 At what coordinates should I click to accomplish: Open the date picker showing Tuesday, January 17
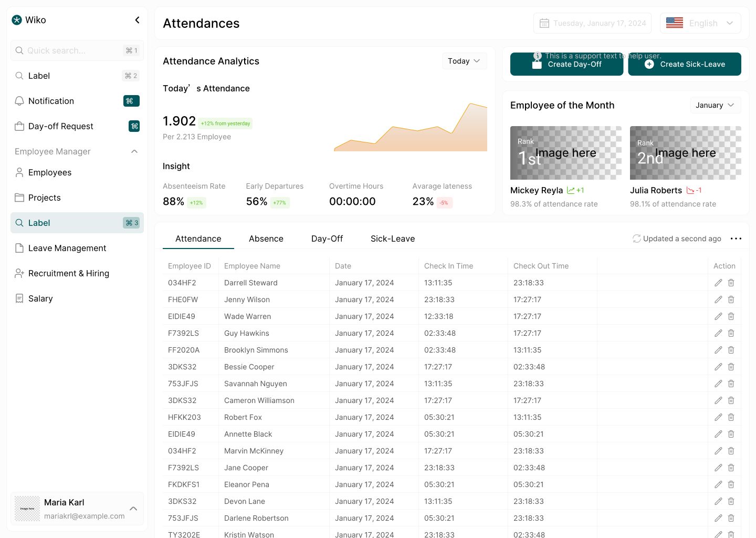(x=592, y=23)
